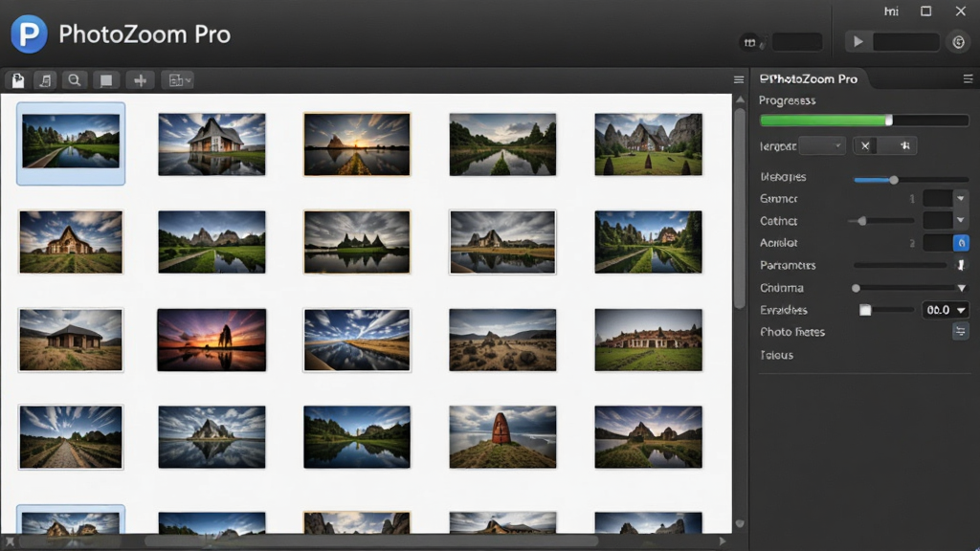Click the dark input field right of play triangle
The image size is (980, 551).
point(905,42)
